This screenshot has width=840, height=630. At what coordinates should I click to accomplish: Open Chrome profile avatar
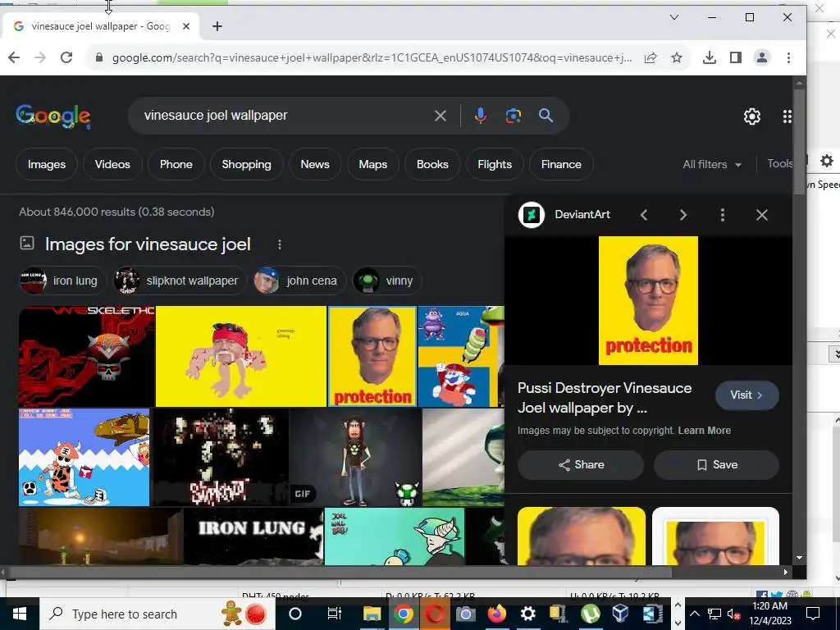coord(762,57)
